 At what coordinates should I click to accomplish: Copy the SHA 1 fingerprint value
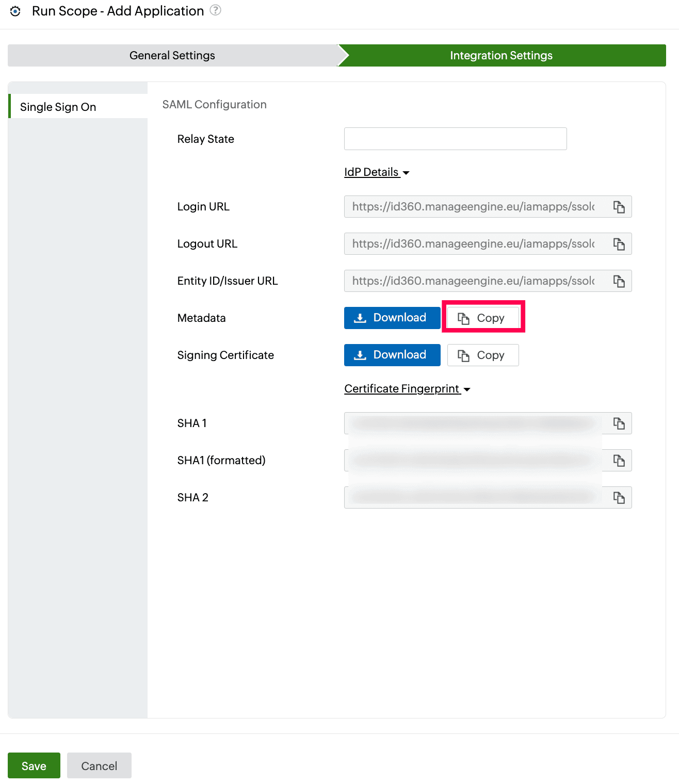pos(619,423)
